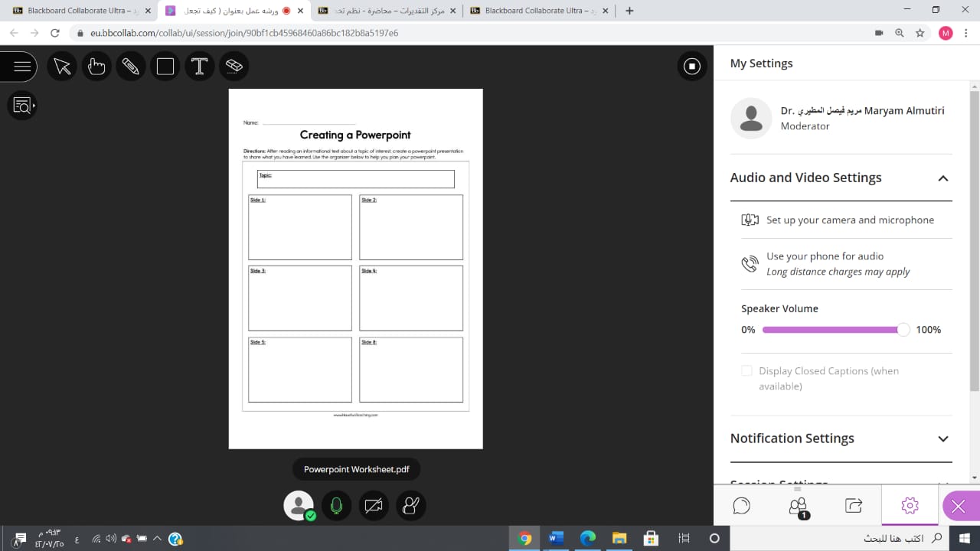Screen dimensions: 980x551
Task: Enable Display Closed Captions checkbox
Action: [746, 371]
